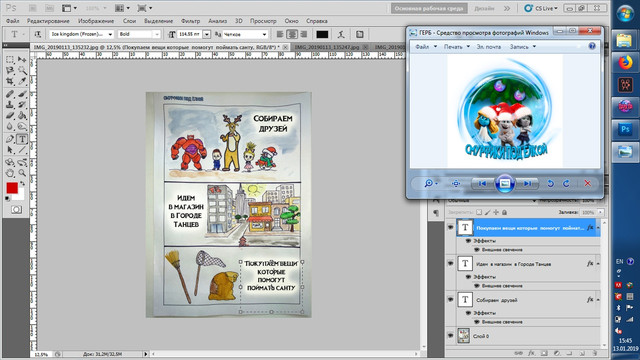The height and width of the screenshot is (360, 640).
Task: Select the Rectangular Marquee tool
Action: click(10, 60)
